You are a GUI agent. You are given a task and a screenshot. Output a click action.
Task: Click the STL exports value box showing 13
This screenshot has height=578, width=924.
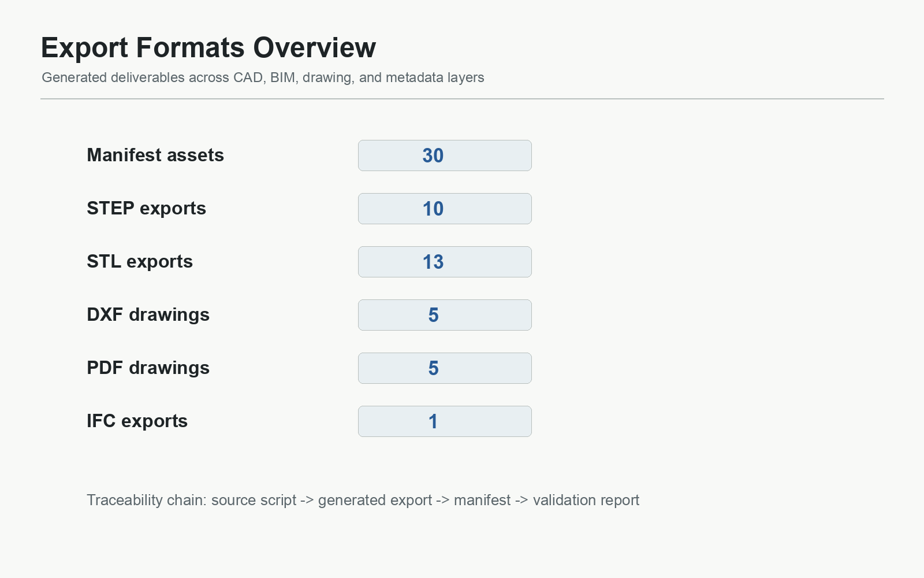click(x=445, y=262)
